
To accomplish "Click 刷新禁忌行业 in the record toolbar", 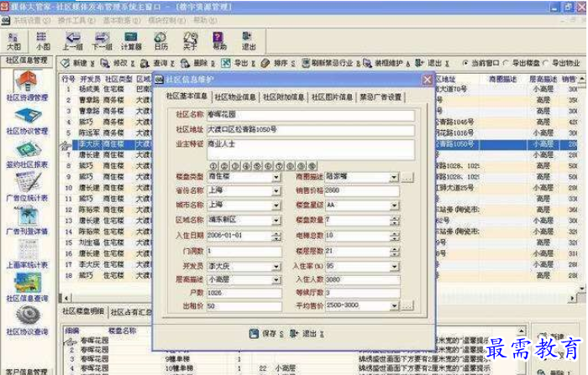I will 331,63.
